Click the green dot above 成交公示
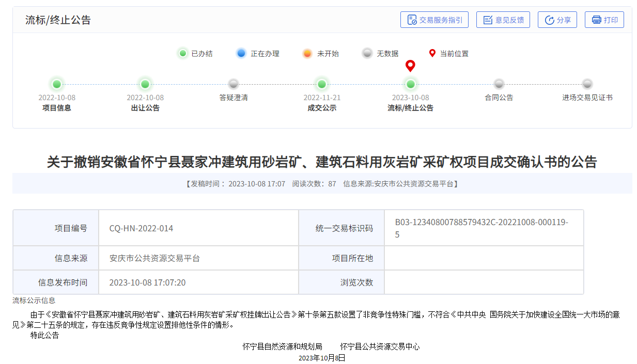This screenshot has width=637, height=364. tap(321, 84)
